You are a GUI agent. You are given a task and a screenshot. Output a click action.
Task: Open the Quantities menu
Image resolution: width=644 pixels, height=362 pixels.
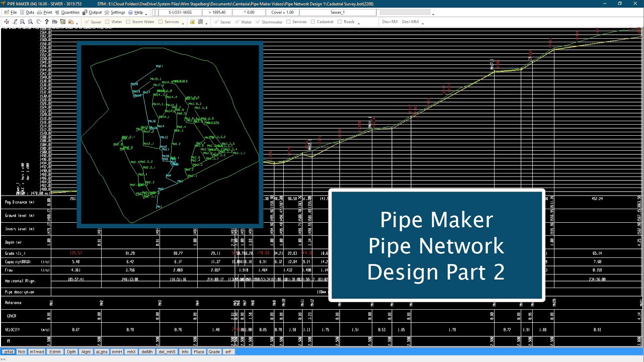[x=67, y=12]
